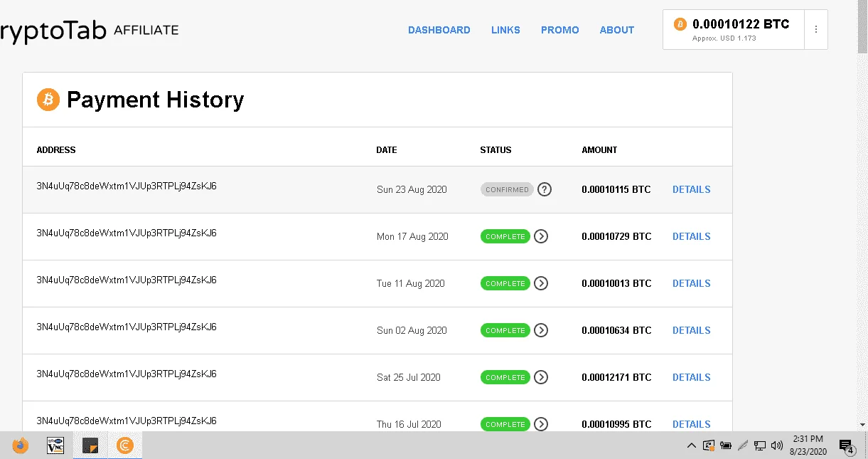Expand the arrow icon for the 17 Aug 2020 payment
Viewport: 868px width, 459px height.
[x=541, y=236]
